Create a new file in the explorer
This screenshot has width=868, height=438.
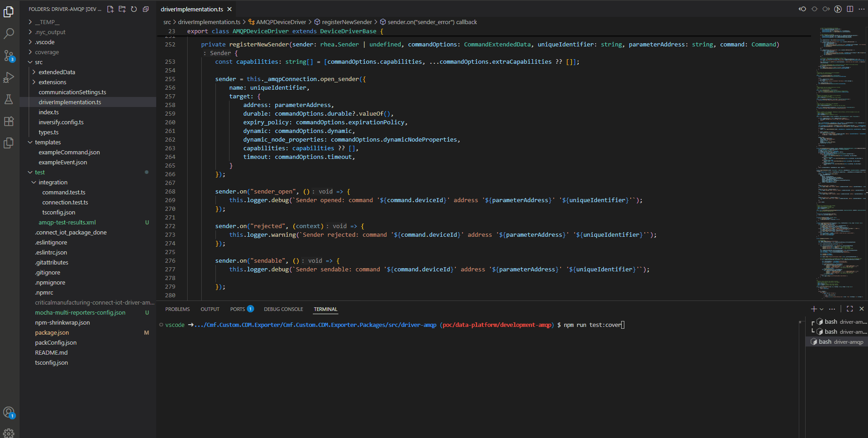click(x=110, y=9)
